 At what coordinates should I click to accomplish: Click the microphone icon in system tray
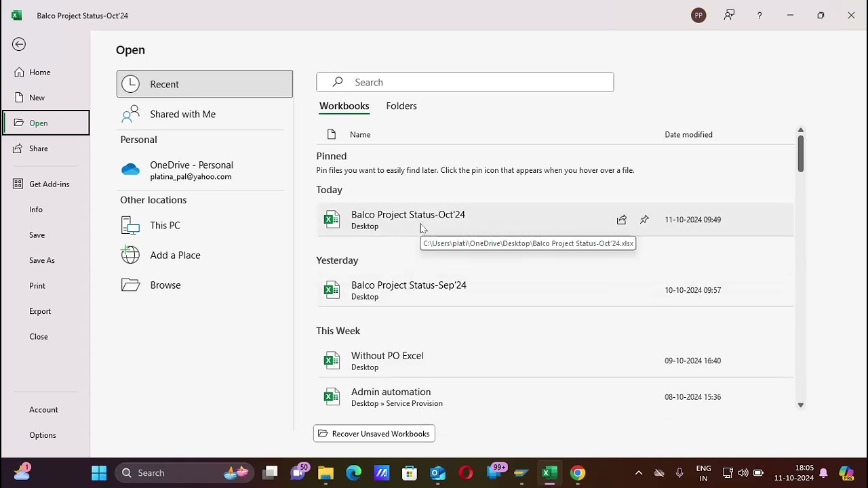[x=679, y=473]
